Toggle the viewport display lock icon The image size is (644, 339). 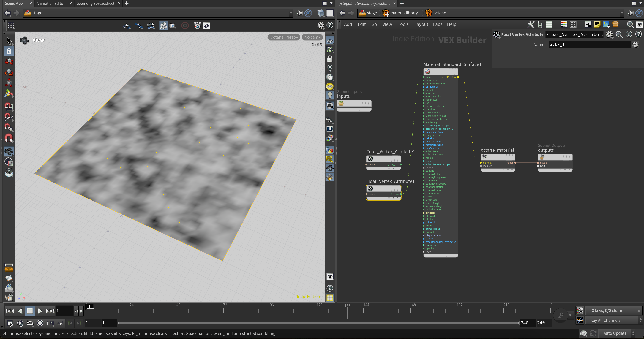330,59
